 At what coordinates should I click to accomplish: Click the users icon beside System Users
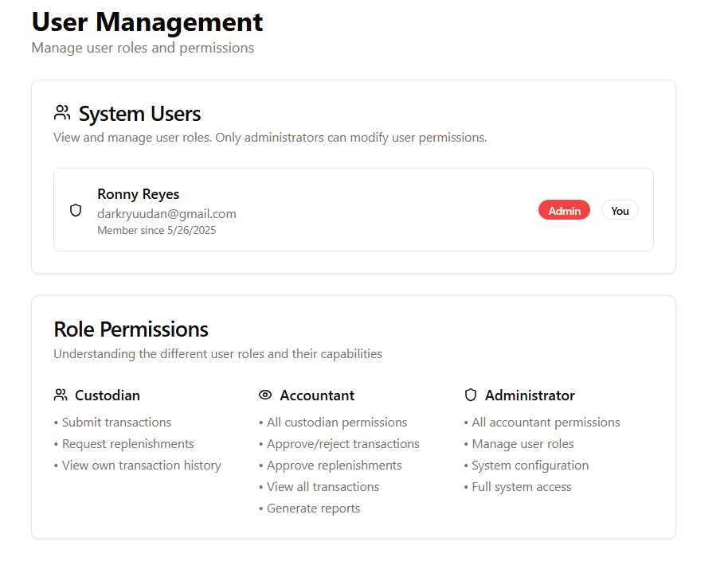pos(62,113)
